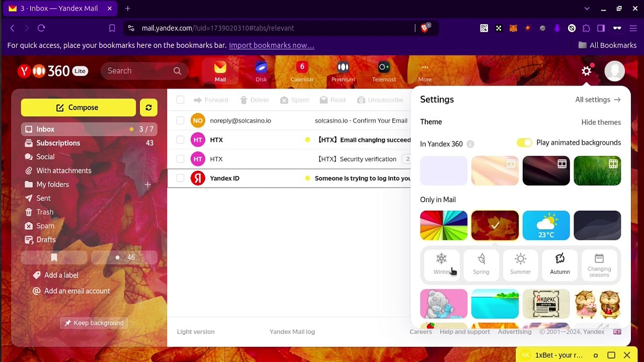The width and height of the screenshot is (644, 362).
Task: Open the browser sidebar panel icon
Action: pyautogui.click(x=601, y=28)
